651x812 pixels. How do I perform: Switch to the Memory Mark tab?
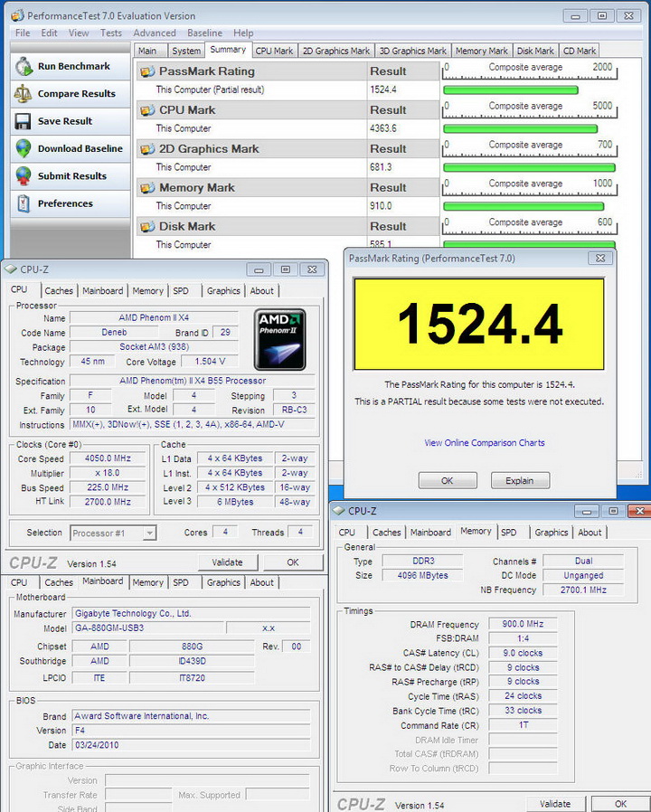pyautogui.click(x=482, y=51)
